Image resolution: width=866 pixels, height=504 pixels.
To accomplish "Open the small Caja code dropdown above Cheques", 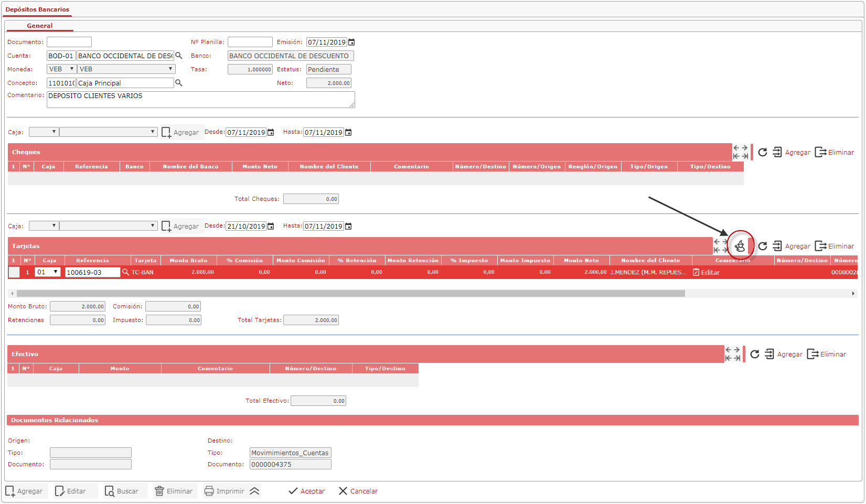I will [x=44, y=132].
